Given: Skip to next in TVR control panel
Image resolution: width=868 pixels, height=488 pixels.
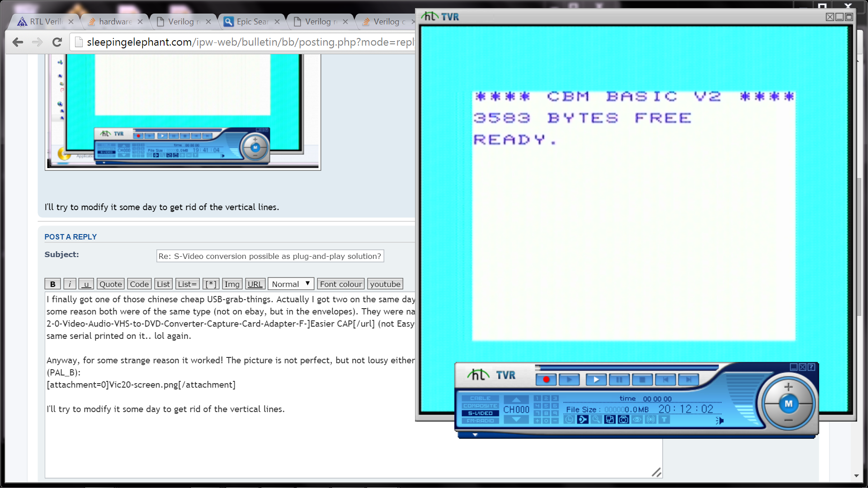Looking at the screenshot, I should [689, 380].
